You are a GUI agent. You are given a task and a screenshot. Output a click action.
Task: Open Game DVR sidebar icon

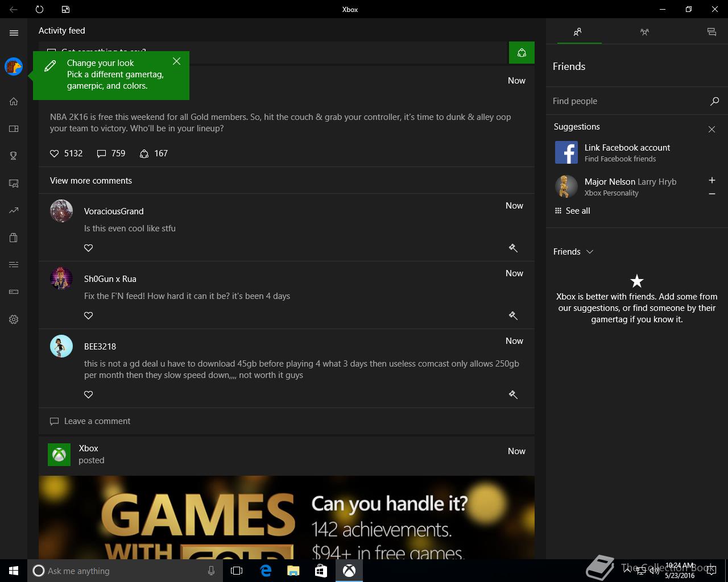click(x=14, y=183)
